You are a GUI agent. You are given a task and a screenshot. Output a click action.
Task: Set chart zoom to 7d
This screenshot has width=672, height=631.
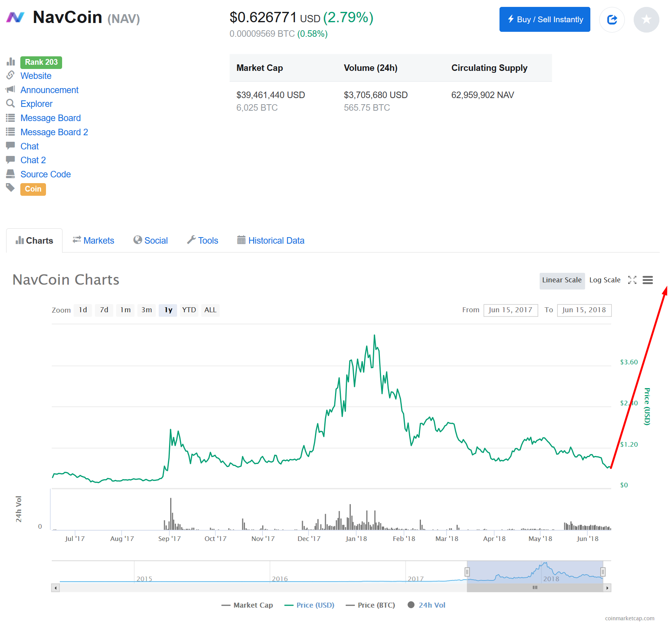coord(104,310)
